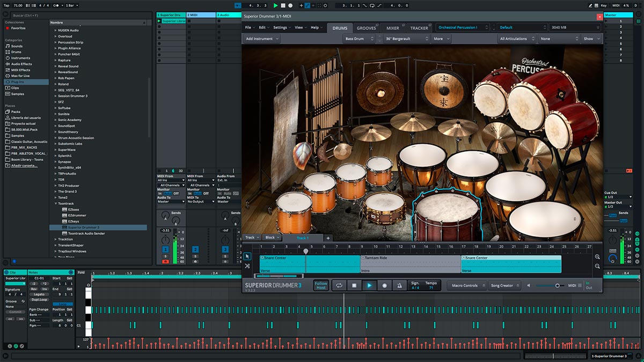
Task: Open the Default preset dropdown
Action: coord(522,27)
